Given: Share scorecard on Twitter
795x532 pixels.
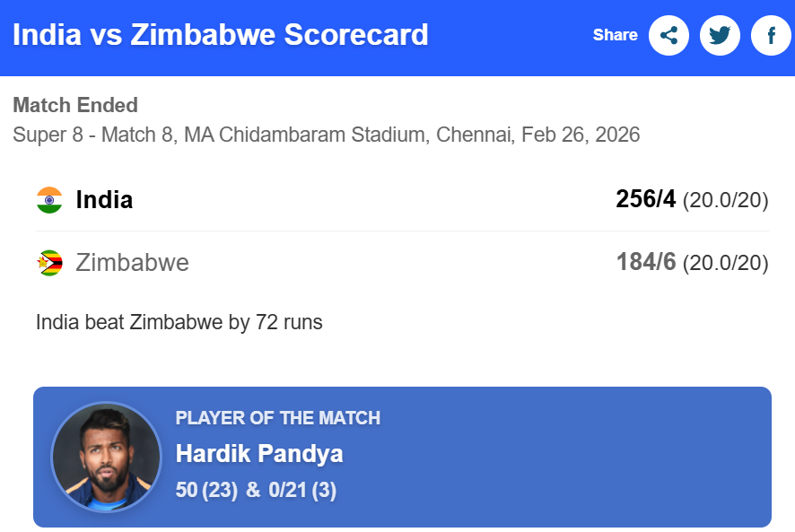Looking at the screenshot, I should (720, 36).
